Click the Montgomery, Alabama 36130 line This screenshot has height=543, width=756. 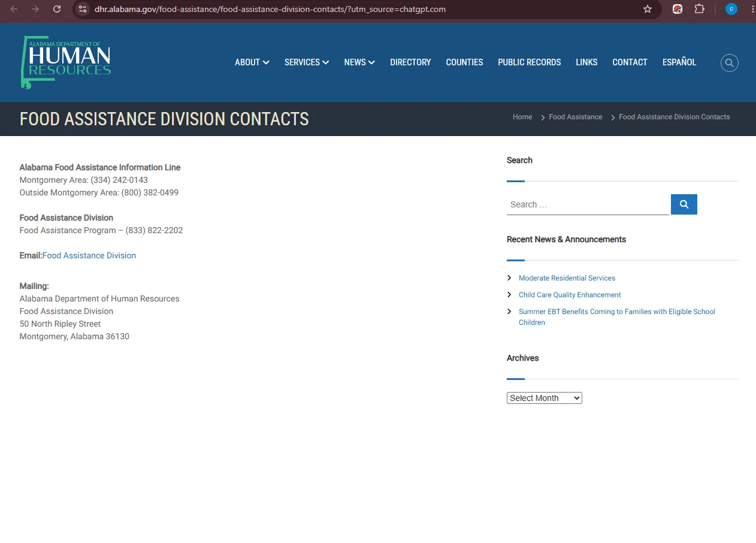point(74,336)
